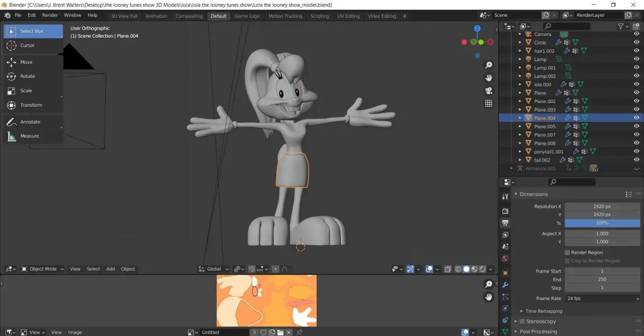This screenshot has height=336, width=644.
Task: Open the Object Data tab (green triangle)
Action: [x=505, y=332]
